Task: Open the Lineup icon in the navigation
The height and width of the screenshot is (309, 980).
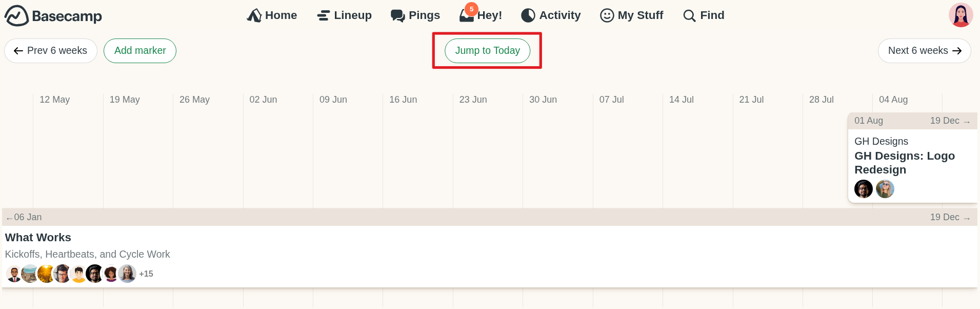Action: pos(323,15)
